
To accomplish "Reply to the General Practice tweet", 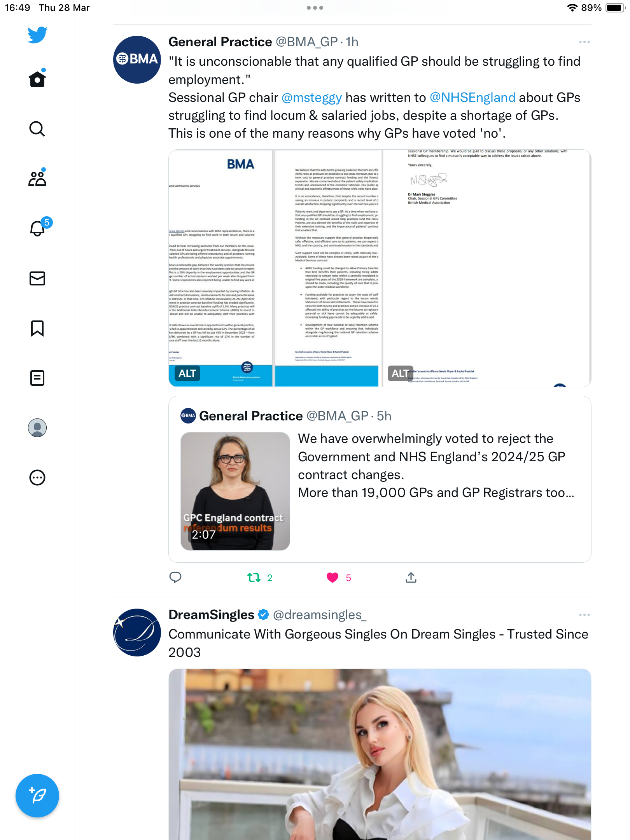I will pos(175,577).
